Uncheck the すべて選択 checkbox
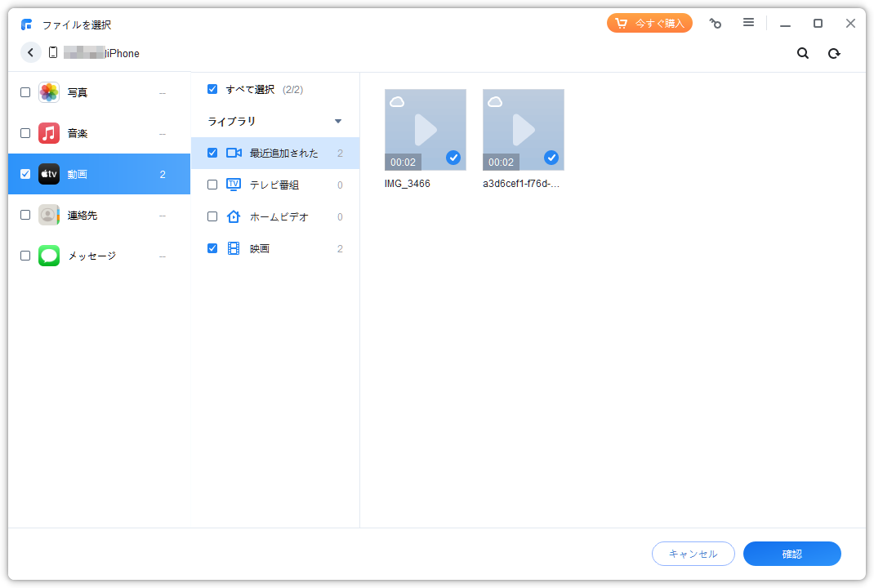 [x=212, y=89]
